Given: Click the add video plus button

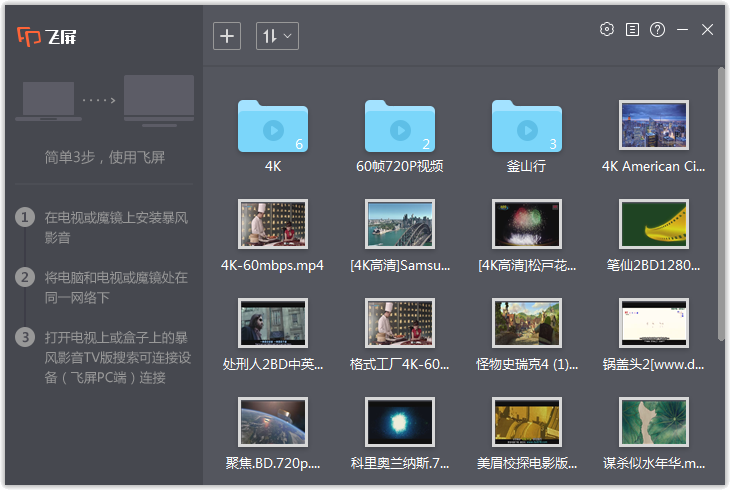Looking at the screenshot, I should click(227, 36).
